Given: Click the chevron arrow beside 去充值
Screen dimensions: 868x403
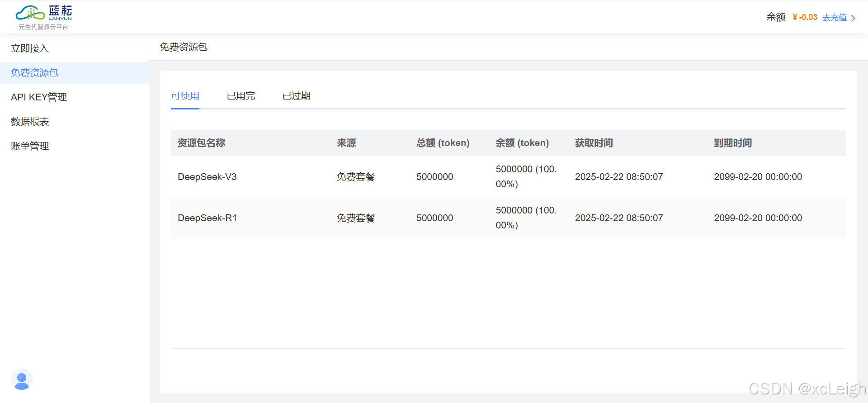Looking at the screenshot, I should tap(853, 18).
